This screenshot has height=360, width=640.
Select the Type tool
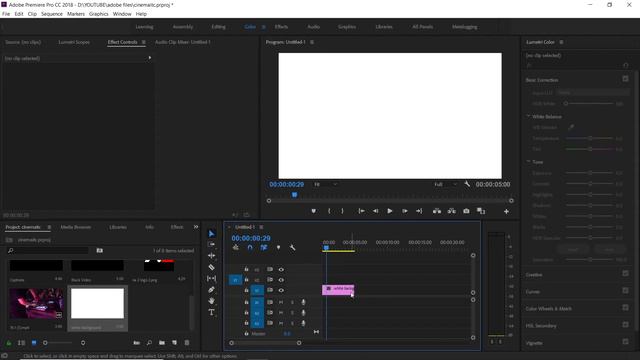(x=211, y=312)
